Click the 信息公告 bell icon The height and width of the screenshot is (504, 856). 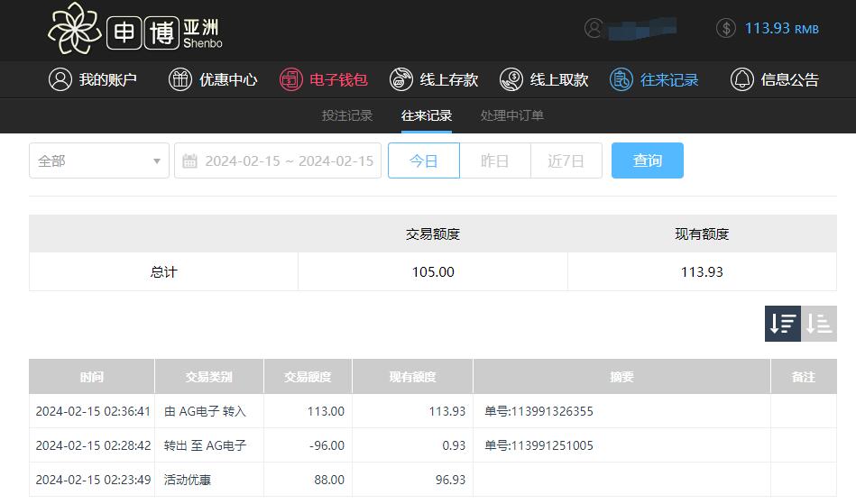[742, 79]
